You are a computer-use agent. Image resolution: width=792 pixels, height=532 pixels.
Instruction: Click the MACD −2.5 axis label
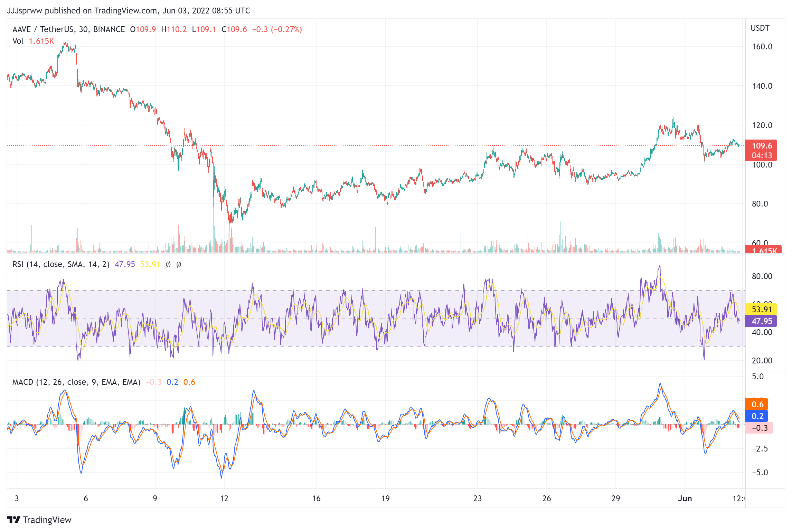pyautogui.click(x=760, y=449)
